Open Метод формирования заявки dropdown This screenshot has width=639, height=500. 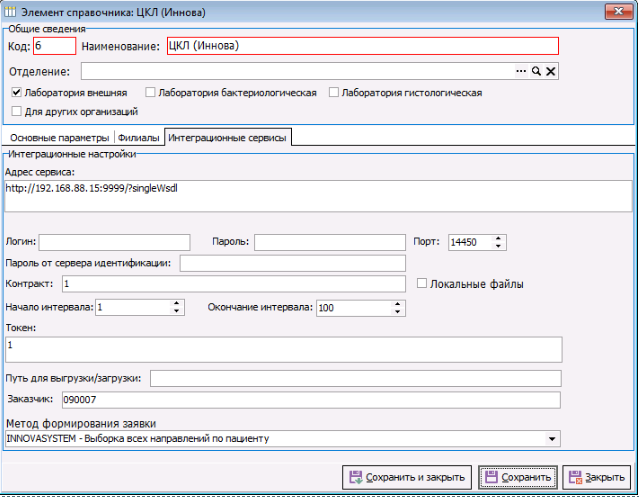553,438
